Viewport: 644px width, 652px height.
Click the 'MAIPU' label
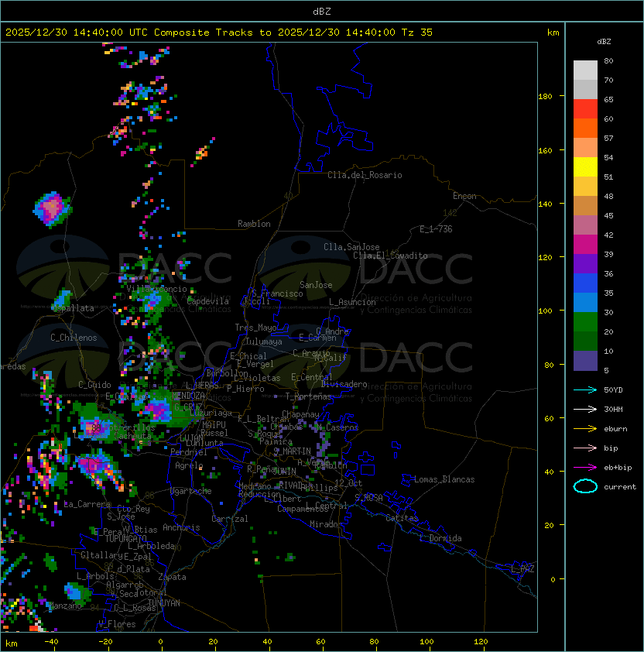pyautogui.click(x=214, y=425)
